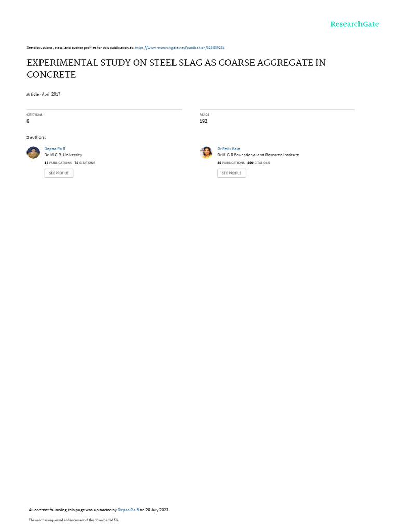The height and width of the screenshot is (532, 399).
Task: Click See Profile button under Depaa Ra B
Action: [59, 173]
